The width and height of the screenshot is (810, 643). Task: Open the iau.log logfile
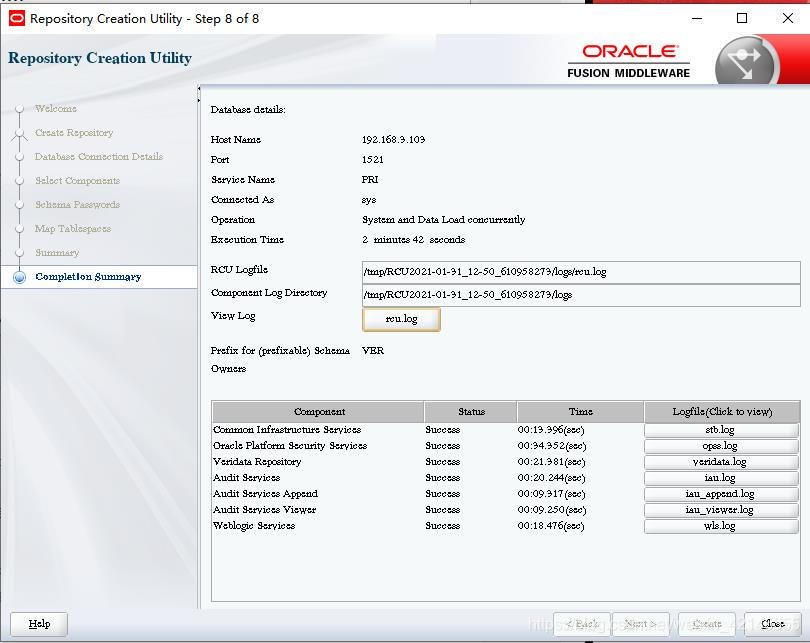click(x=721, y=478)
